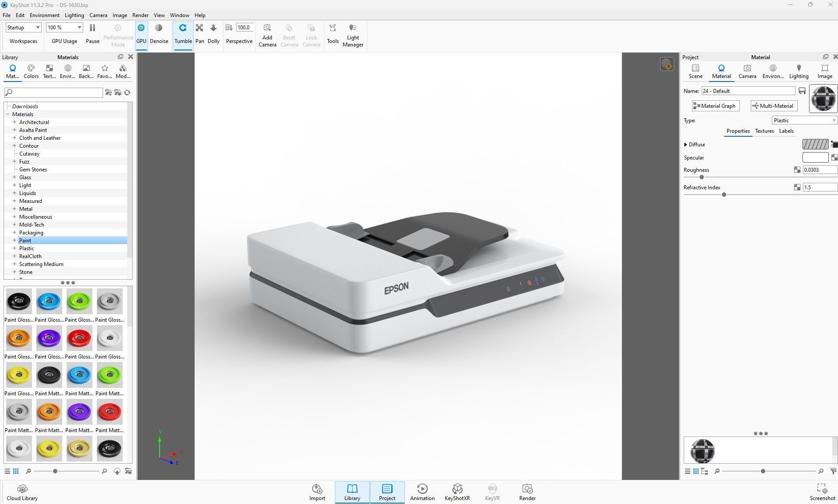Screen dimensions: 838x504
Task: Click the Import button
Action: (x=317, y=492)
